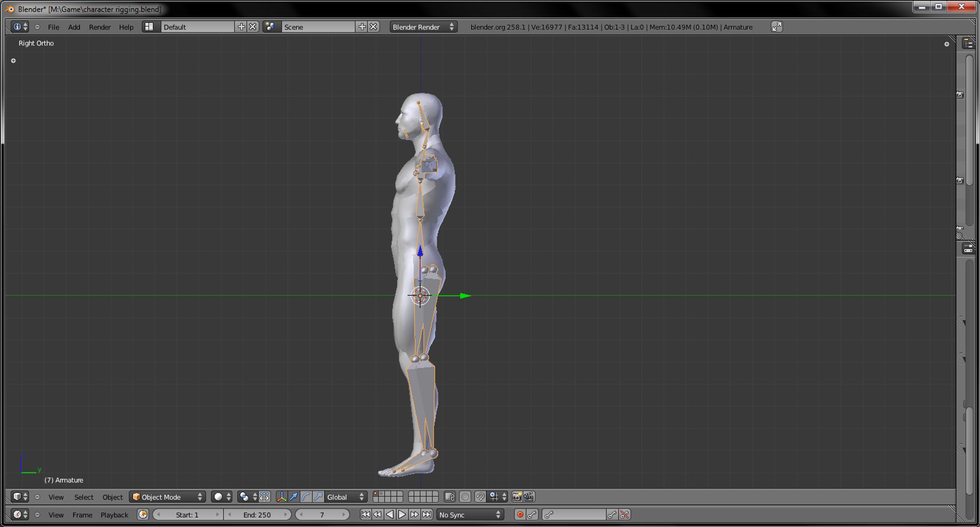Toggle automatic keyframe record button
The height and width of the screenshot is (527, 980).
pyautogui.click(x=520, y=515)
